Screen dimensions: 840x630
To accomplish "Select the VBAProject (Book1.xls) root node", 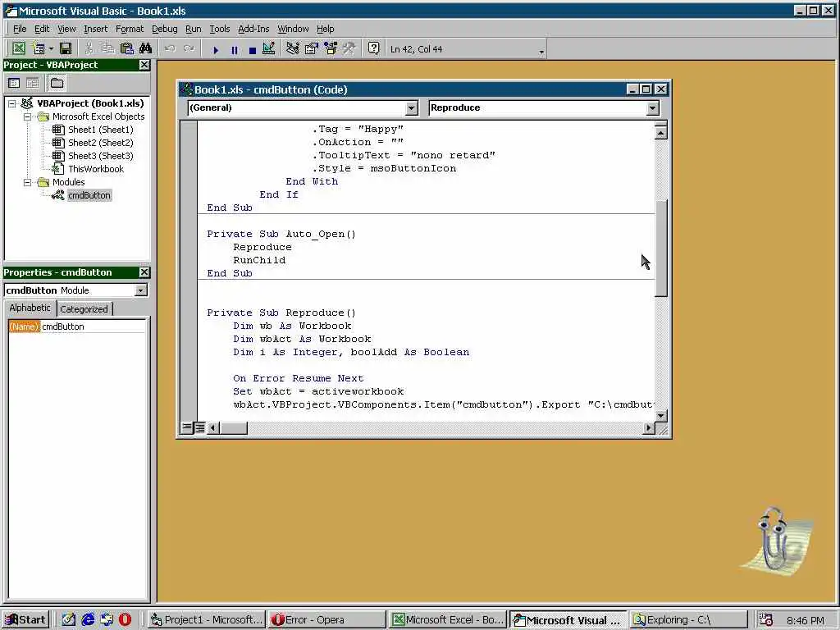I will pos(90,103).
